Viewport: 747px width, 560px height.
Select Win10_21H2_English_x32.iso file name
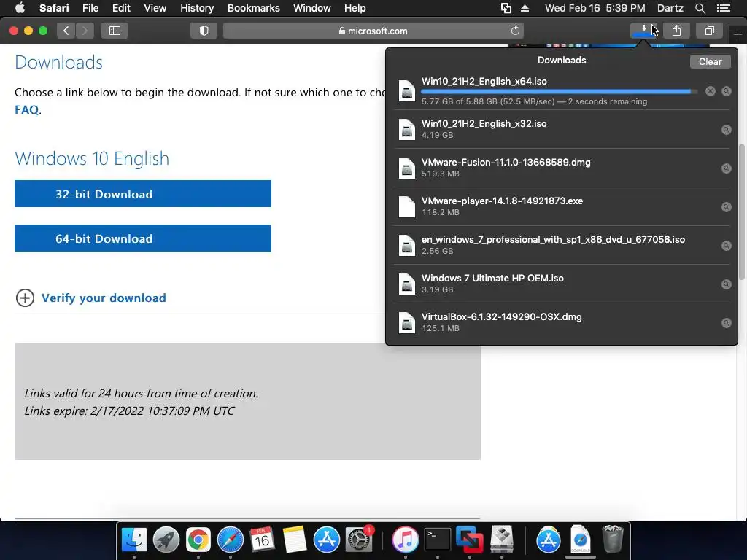(484, 123)
